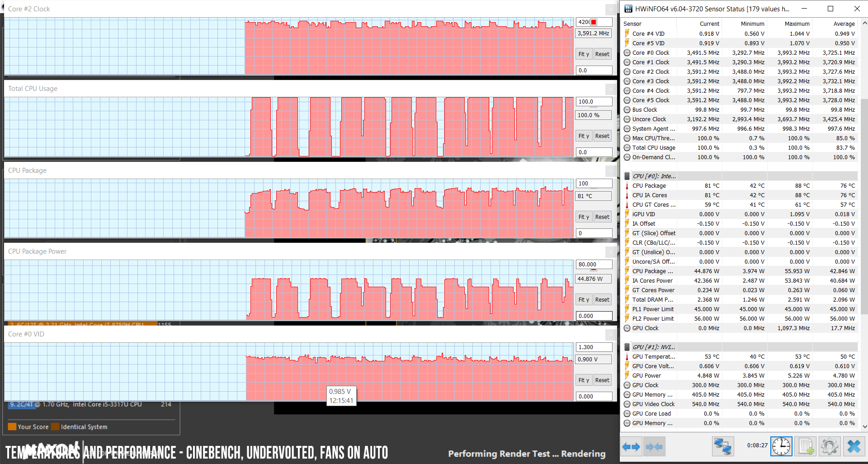Click Fit y in CPU Package graph
Screen dimensions: 868x464
click(584, 217)
